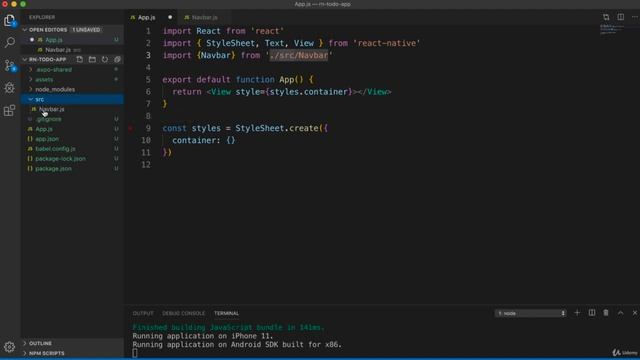Click the EXPLORER panel title
The width and height of the screenshot is (640, 360).
pos(42,17)
